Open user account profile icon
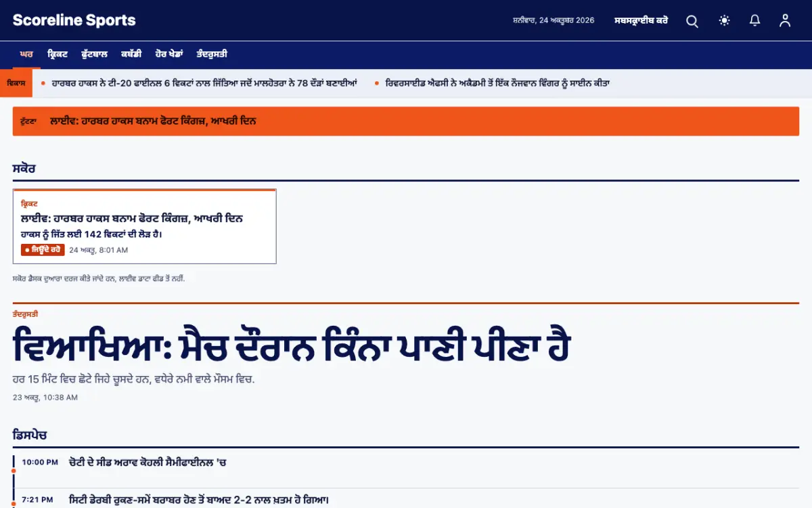 [x=785, y=21]
